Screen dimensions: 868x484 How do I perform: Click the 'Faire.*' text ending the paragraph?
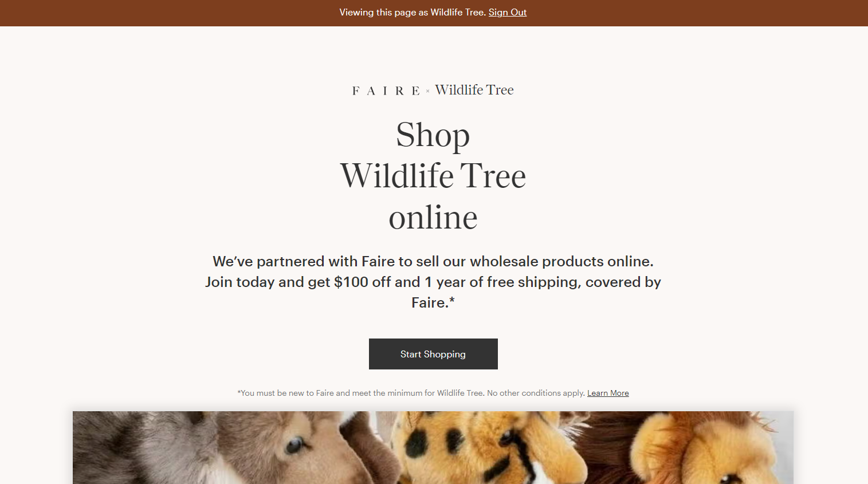click(x=433, y=302)
